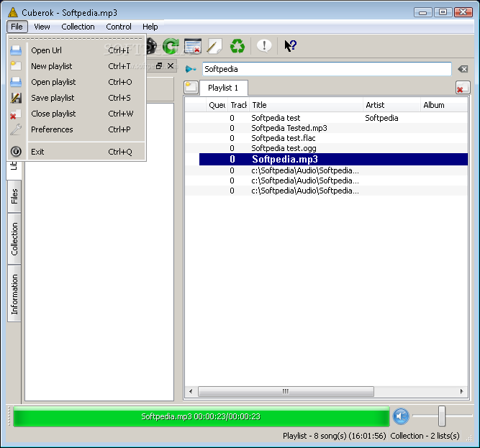480x448 pixels.
Task: Click the Open playlist menu icon
Action: coord(16,82)
